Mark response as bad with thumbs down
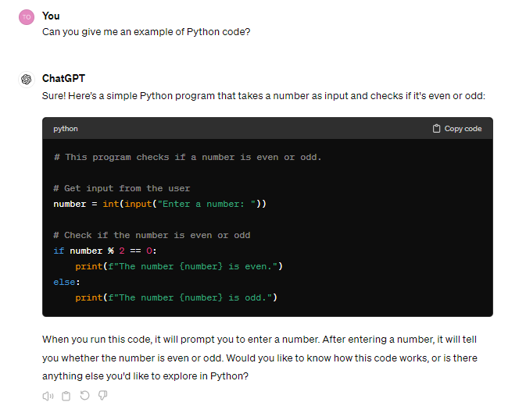This screenshot has width=526, height=420. 102,396
